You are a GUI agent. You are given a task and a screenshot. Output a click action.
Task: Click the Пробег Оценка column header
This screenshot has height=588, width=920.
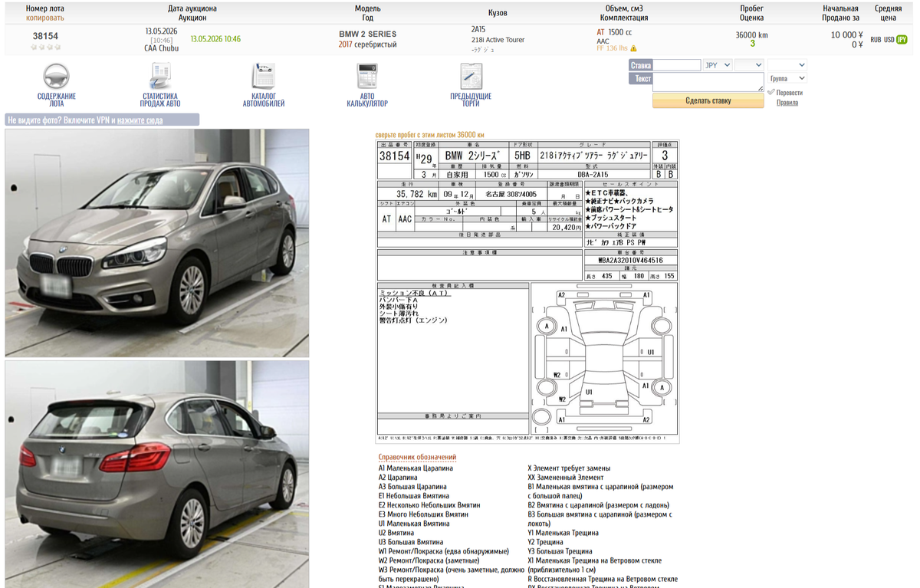coord(751,12)
